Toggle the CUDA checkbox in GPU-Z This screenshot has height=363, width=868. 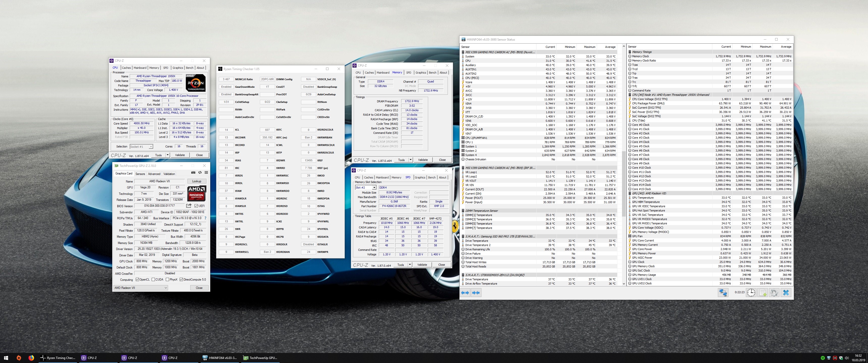tap(153, 280)
